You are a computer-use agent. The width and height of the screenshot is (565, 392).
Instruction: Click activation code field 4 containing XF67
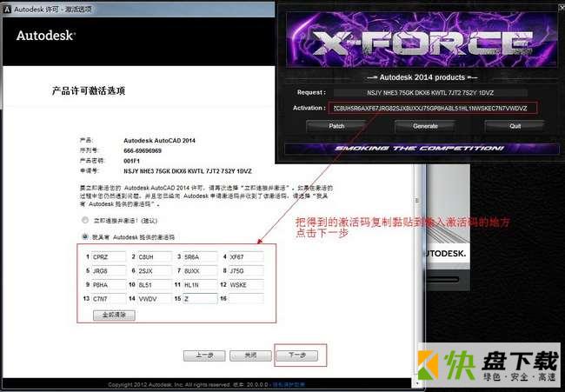pyautogui.click(x=246, y=257)
